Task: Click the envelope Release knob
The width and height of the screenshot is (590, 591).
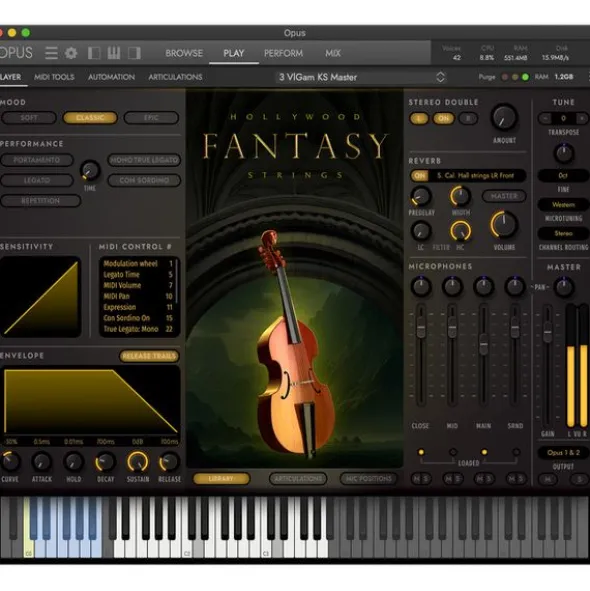Action: point(169,462)
